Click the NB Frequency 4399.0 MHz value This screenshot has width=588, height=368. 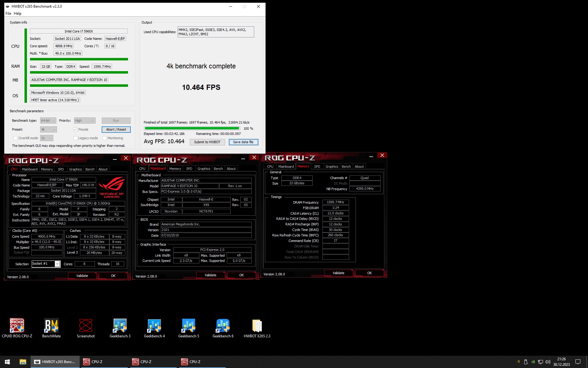365,189
